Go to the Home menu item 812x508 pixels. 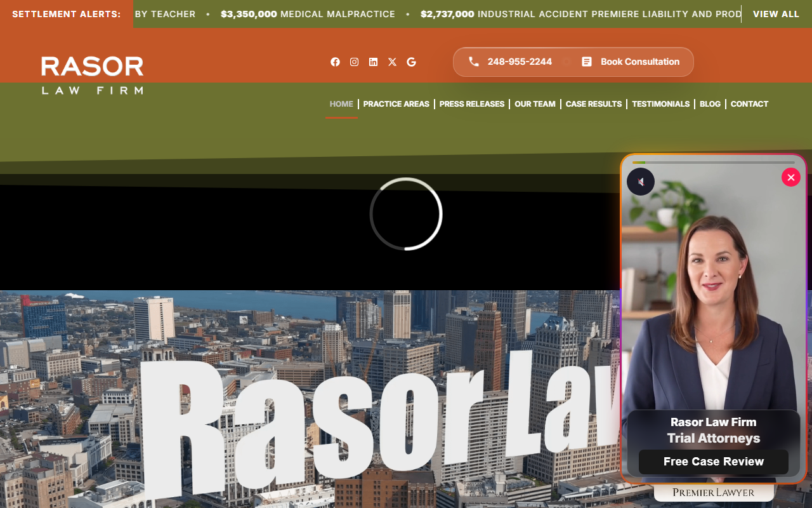(341, 104)
